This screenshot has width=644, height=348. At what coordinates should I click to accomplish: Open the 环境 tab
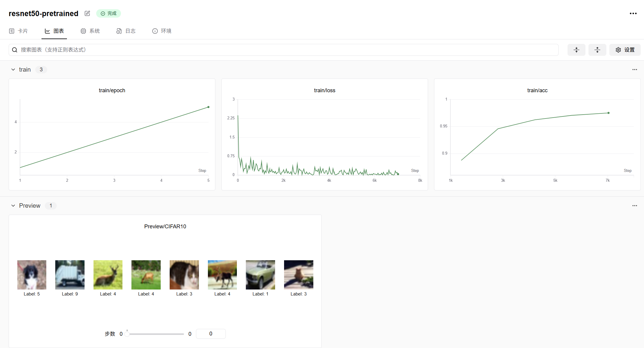[x=162, y=31]
